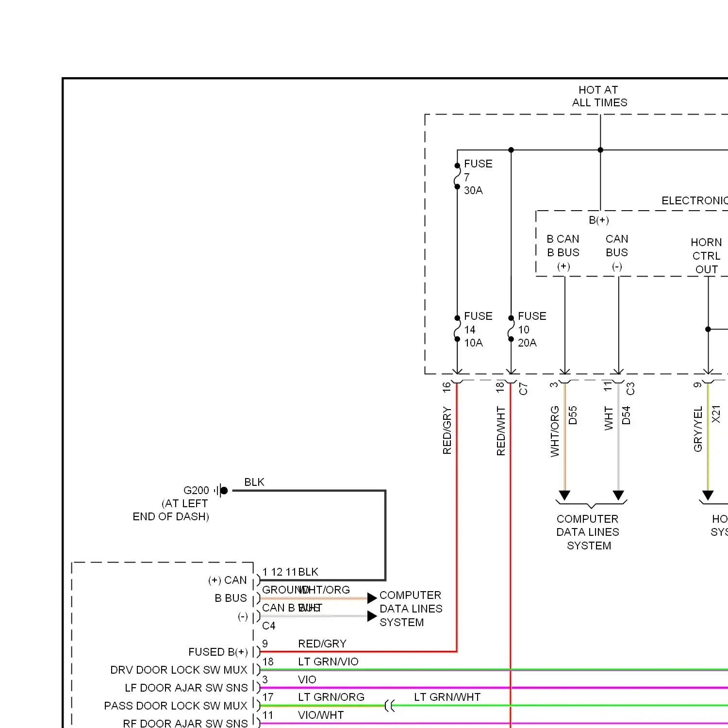Select the C4 connector label
This screenshot has height=728, width=728.
(x=268, y=626)
